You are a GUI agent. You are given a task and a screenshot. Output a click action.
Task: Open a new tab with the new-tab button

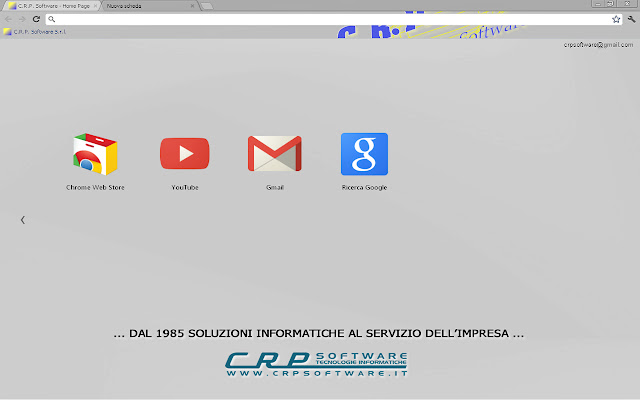[207, 6]
